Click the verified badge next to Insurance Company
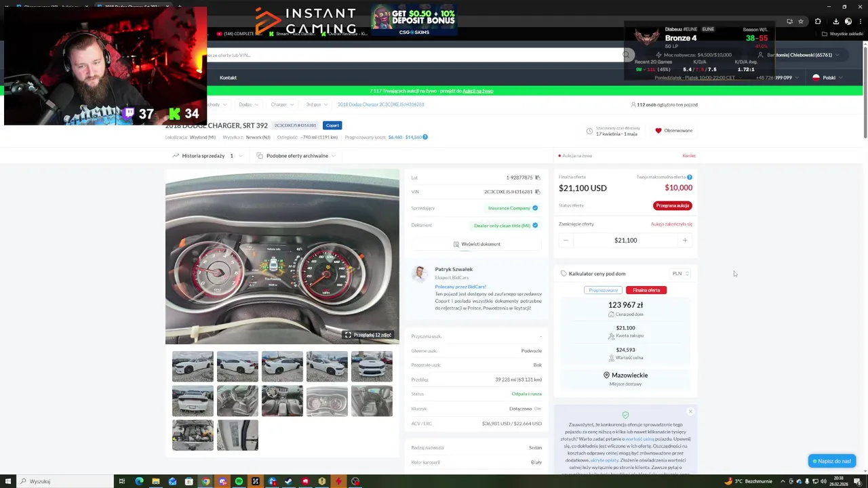 pos(535,208)
